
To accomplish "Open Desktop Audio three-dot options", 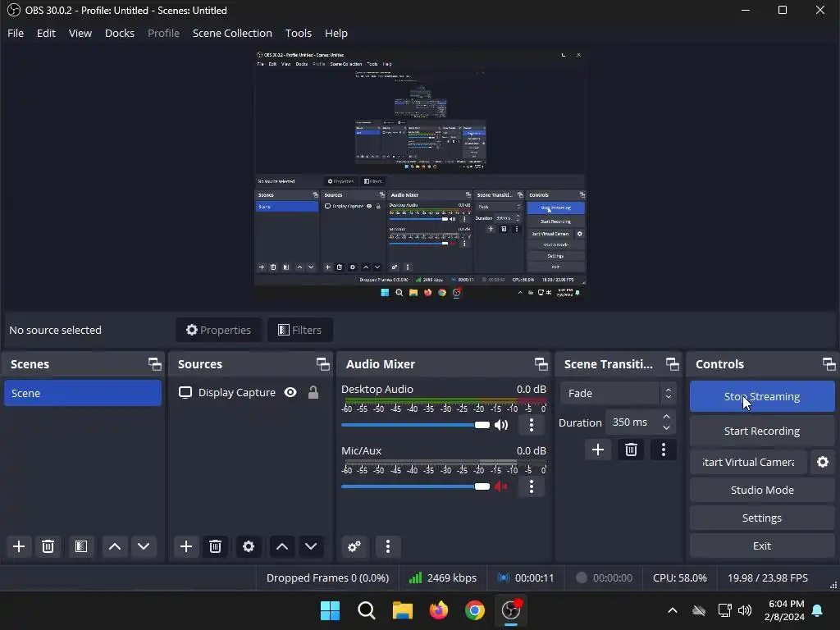I will tap(532, 425).
